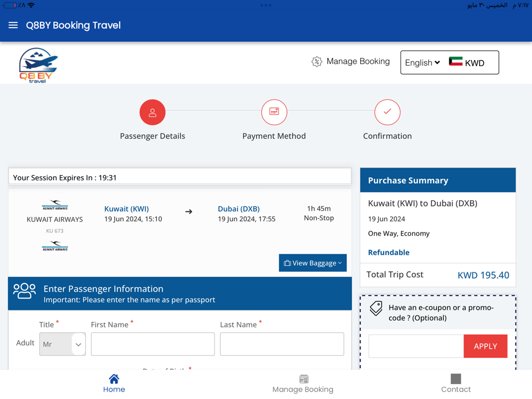Click the three-dot multitasking indicator

coord(266,5)
